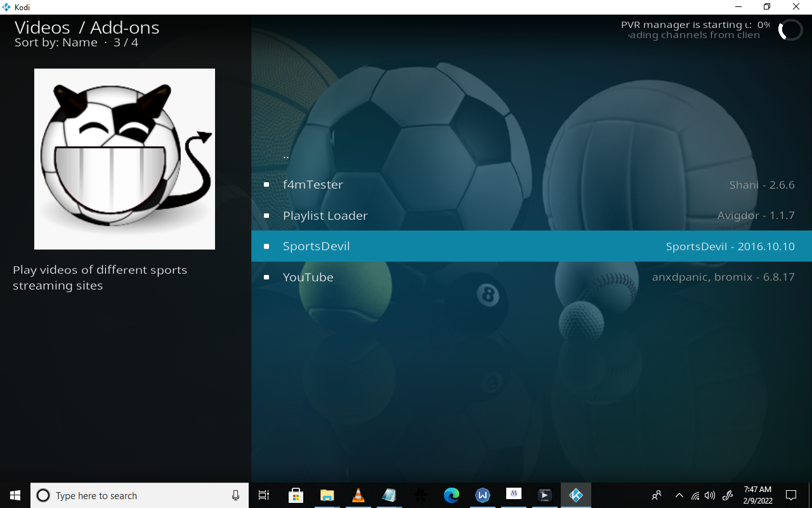
Task: Open the SportsDevil add-on
Action: click(532, 246)
